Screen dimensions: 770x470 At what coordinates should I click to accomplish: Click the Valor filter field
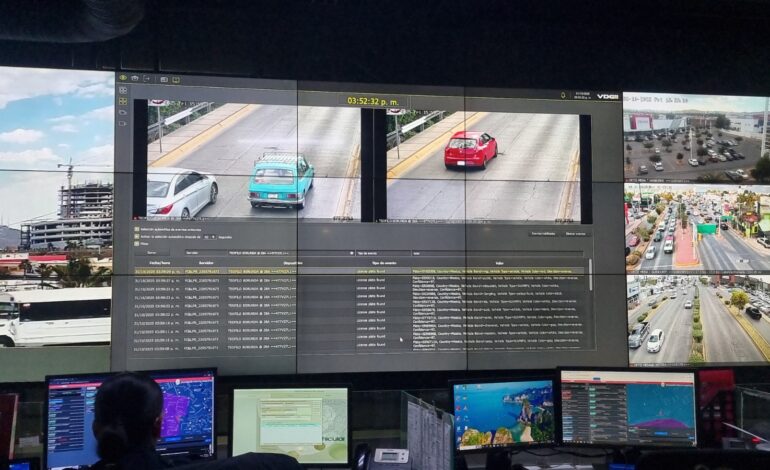point(497,254)
